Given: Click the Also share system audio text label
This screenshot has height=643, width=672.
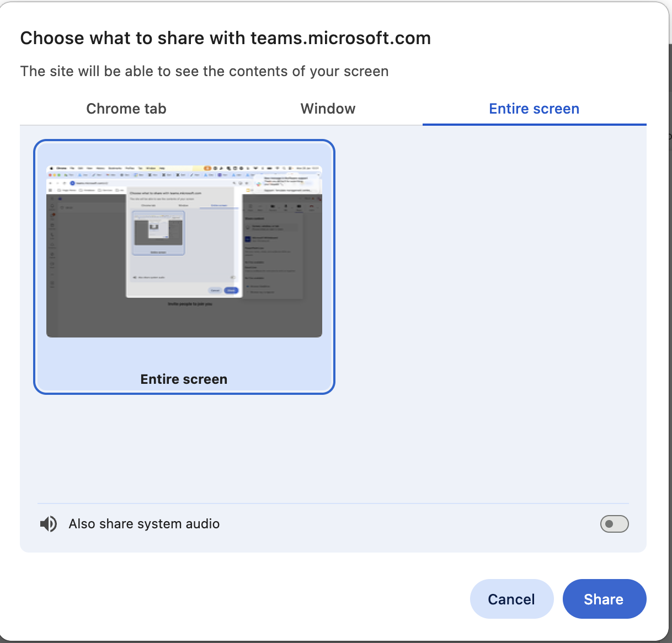Looking at the screenshot, I should pyautogui.click(x=144, y=524).
